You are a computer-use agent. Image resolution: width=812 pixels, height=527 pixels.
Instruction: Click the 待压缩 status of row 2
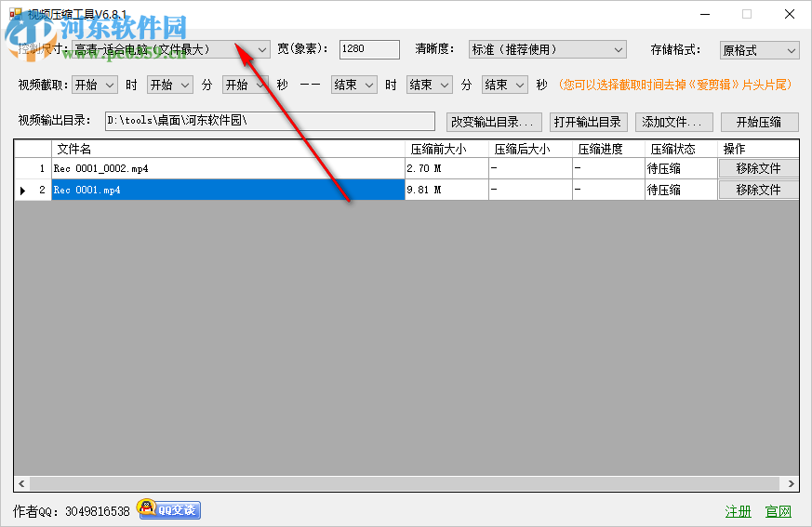(681, 190)
